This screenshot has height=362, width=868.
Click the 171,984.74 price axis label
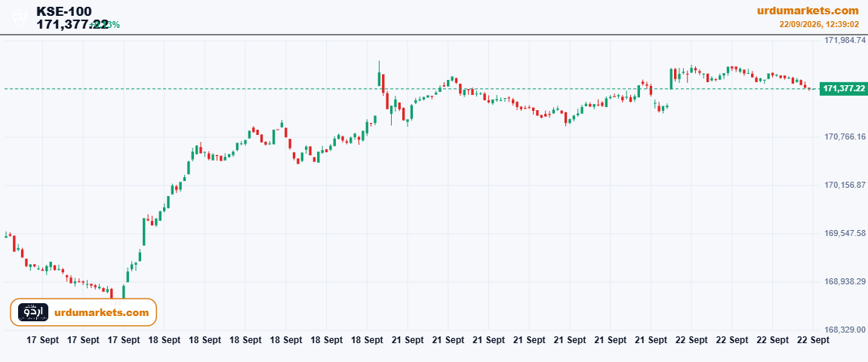click(845, 41)
